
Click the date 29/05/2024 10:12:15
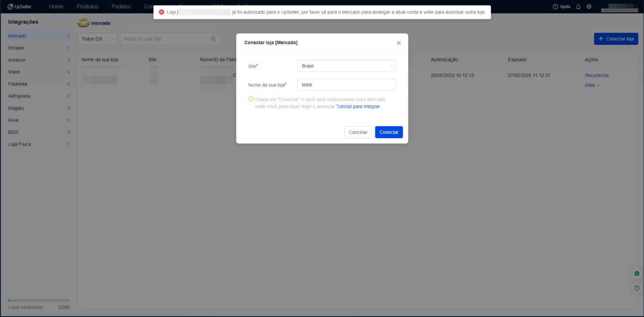coord(452,76)
